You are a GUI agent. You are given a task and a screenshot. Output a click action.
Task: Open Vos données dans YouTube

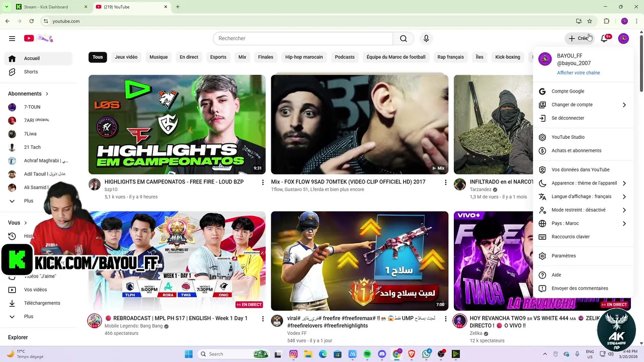coord(584,170)
